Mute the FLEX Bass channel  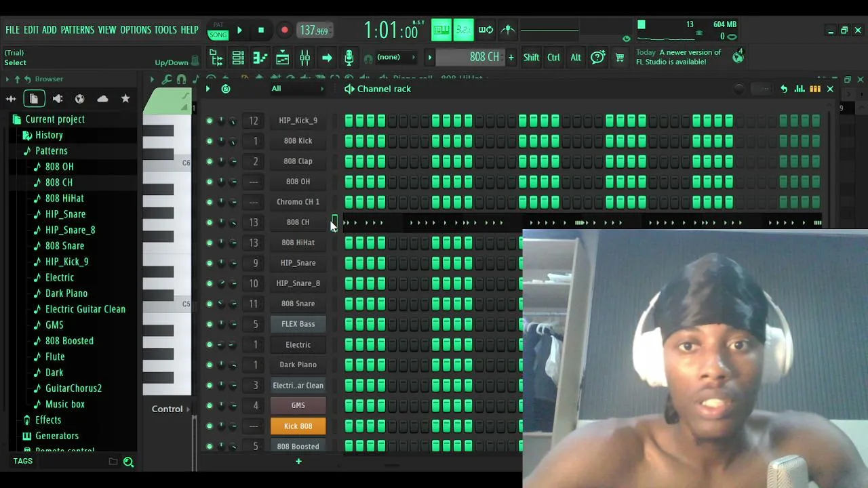coord(210,324)
